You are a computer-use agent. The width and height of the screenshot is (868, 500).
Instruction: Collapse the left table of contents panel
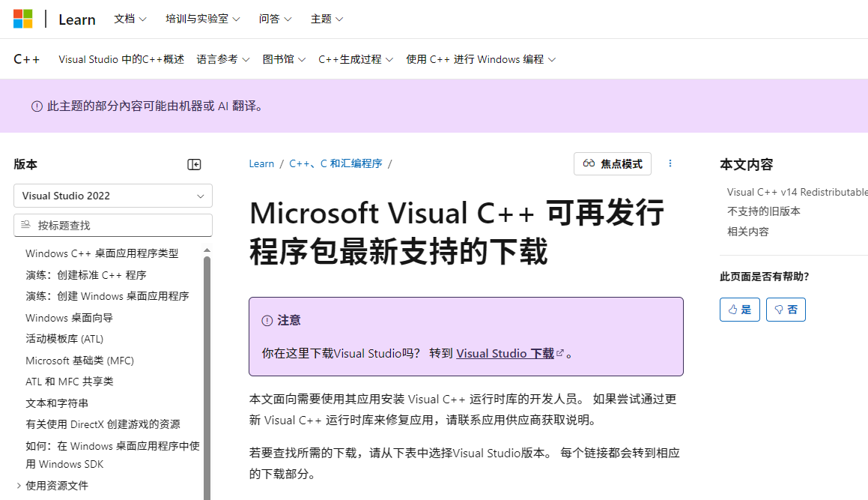tap(194, 165)
